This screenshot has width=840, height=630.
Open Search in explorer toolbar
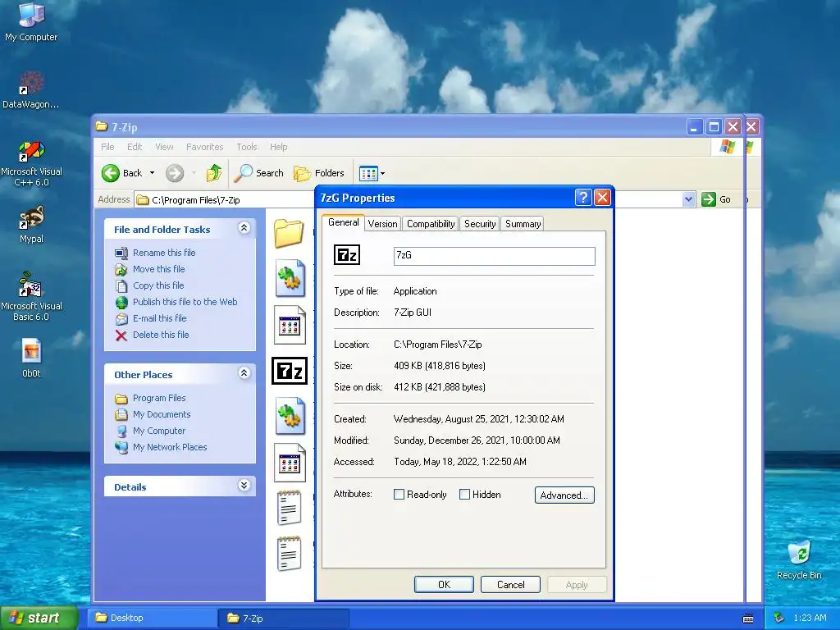[x=259, y=173]
